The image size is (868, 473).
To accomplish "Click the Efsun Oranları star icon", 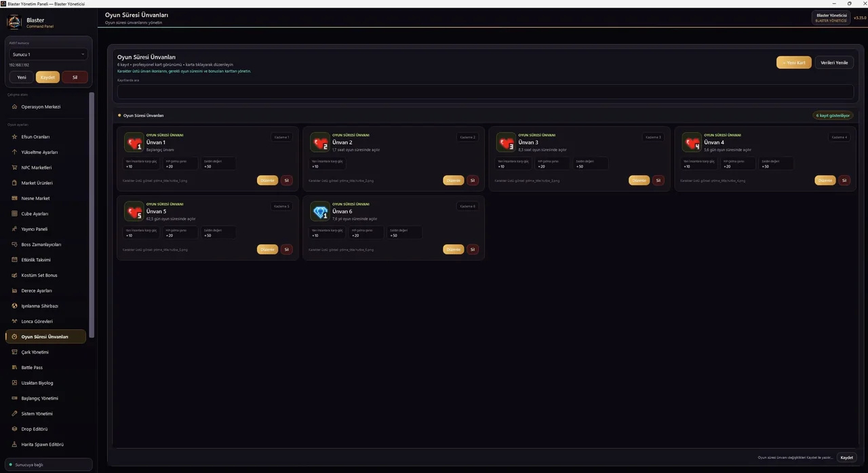I will [15, 137].
